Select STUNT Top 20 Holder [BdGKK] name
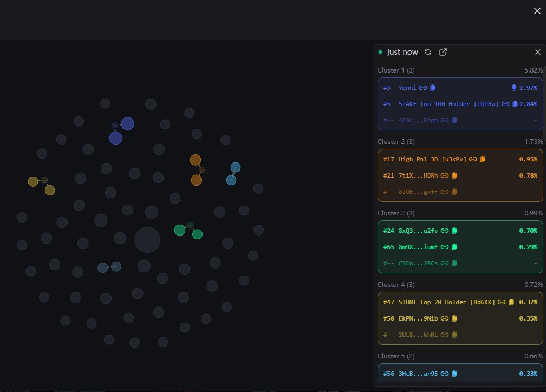 [x=447, y=302]
